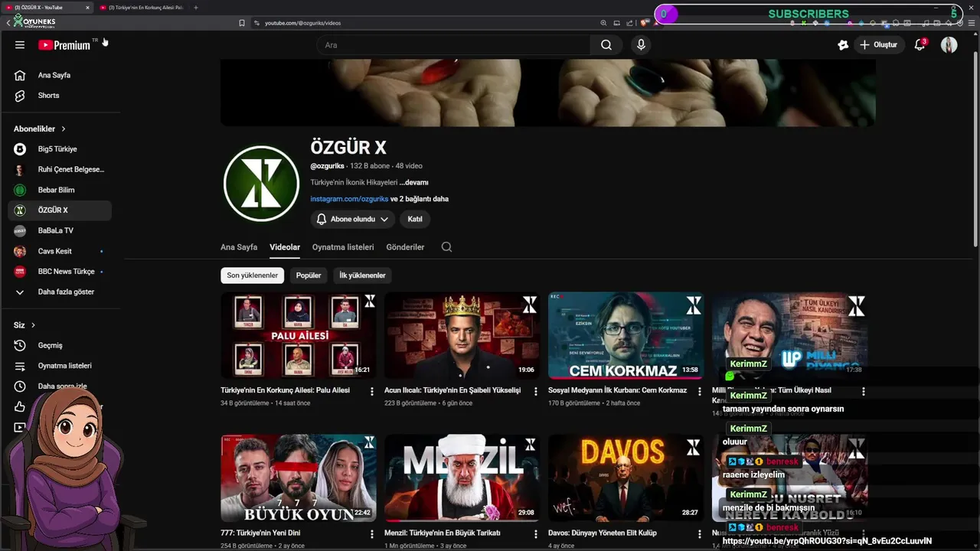This screenshot has width=980, height=551.
Task: Switch to channel Ana Sayfa tab
Action: [239, 247]
